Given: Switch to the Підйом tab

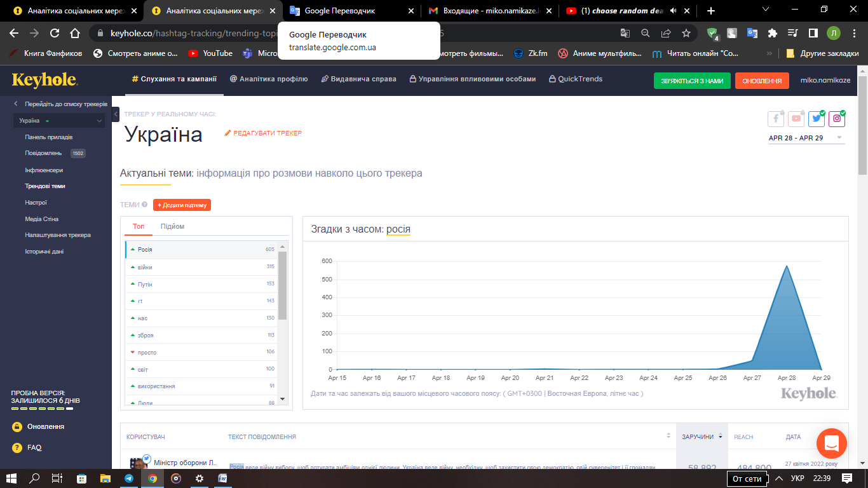Looking at the screenshot, I should coord(173,226).
